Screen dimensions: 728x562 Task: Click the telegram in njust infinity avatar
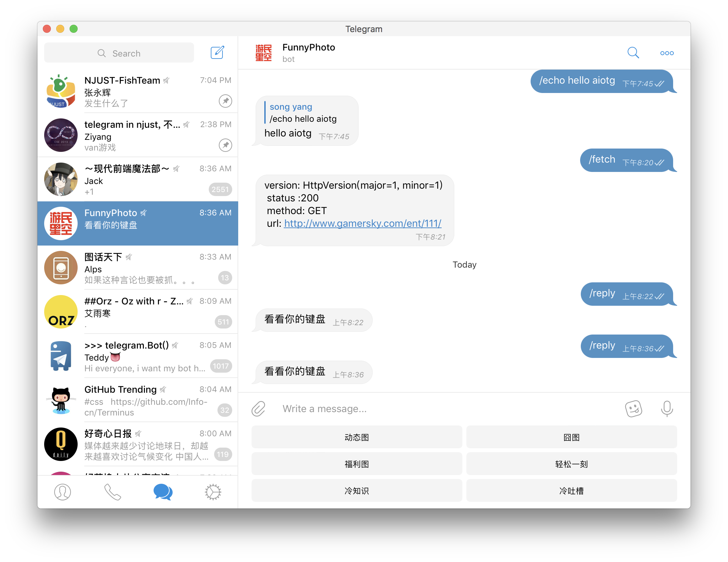tap(61, 135)
